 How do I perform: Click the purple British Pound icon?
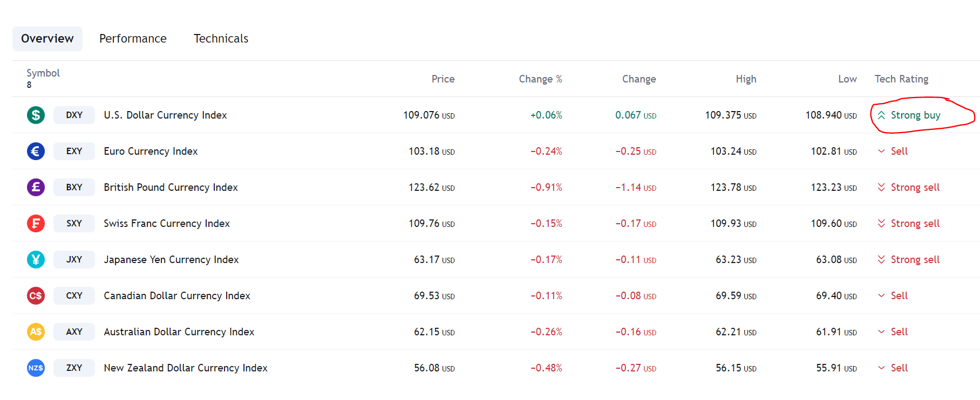36,187
